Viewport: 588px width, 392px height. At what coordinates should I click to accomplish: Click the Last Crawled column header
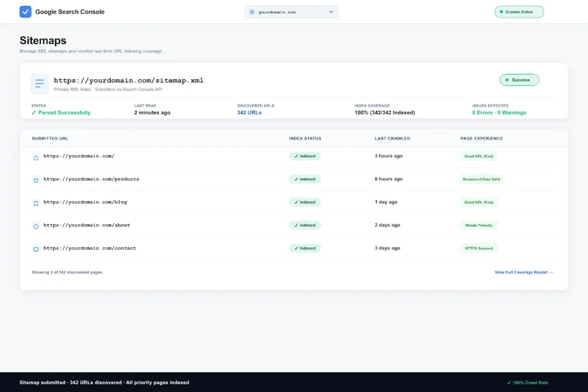[x=392, y=138]
